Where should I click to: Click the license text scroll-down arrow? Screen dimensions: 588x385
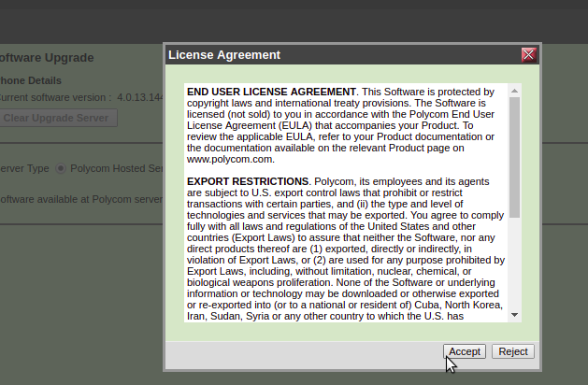click(x=514, y=315)
